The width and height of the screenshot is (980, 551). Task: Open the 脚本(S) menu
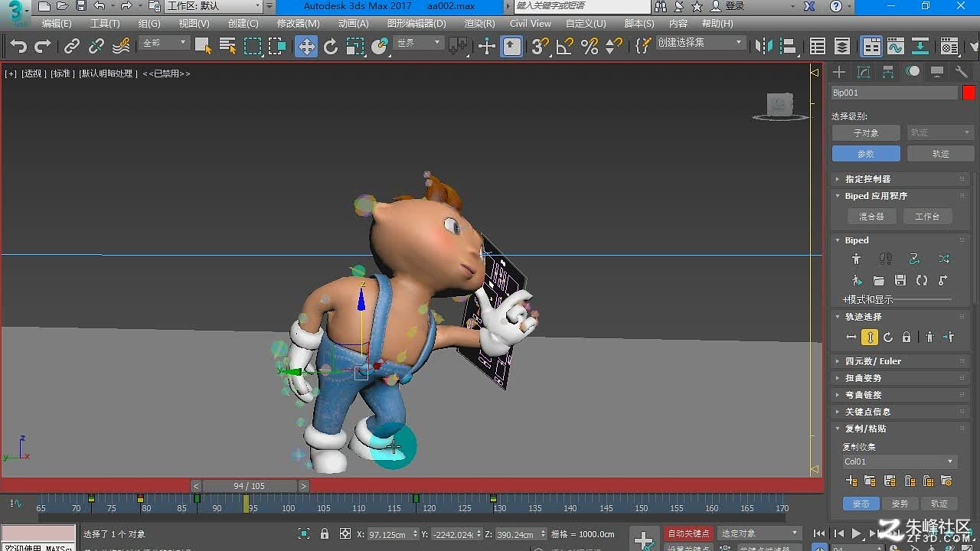pos(639,24)
